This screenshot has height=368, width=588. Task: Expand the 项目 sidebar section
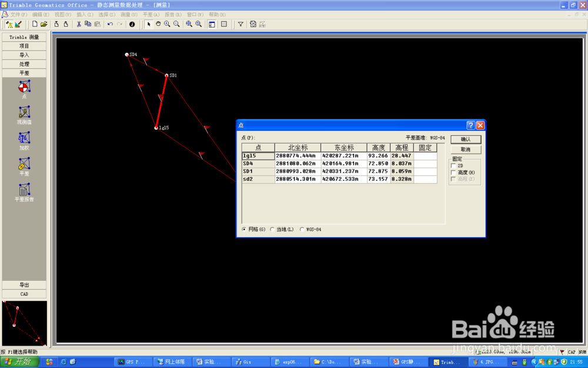coord(24,46)
